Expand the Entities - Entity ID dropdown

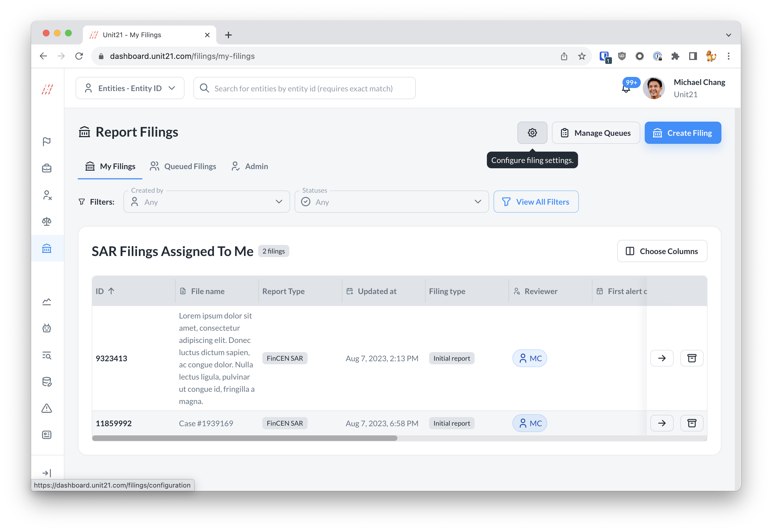pyautogui.click(x=130, y=88)
